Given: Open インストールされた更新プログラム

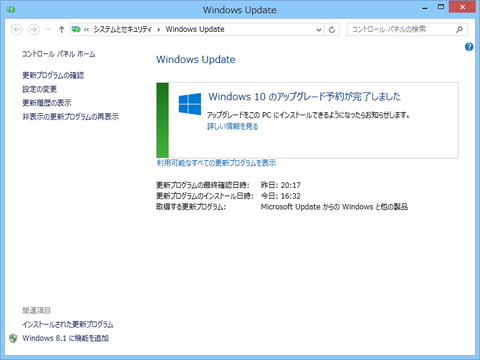Looking at the screenshot, I should (68, 324).
